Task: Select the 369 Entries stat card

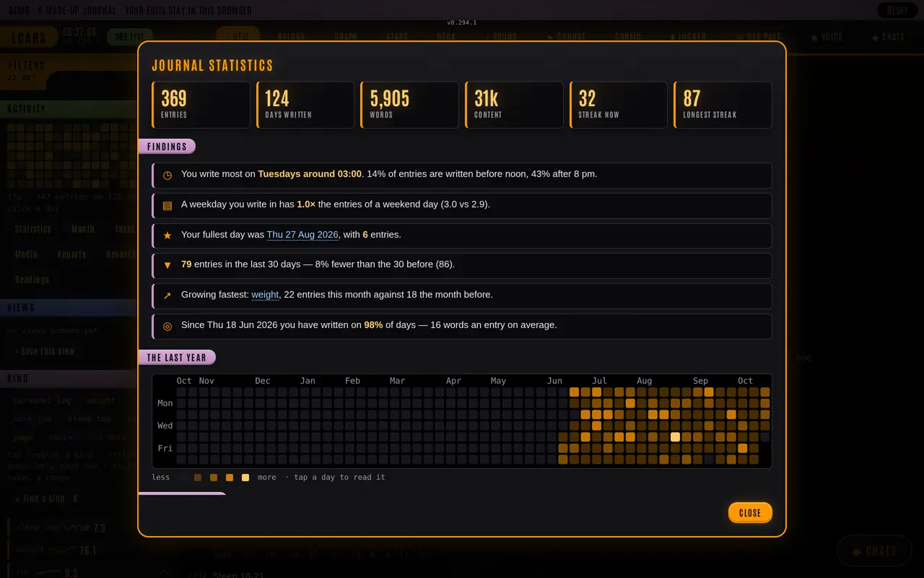Action: click(201, 105)
